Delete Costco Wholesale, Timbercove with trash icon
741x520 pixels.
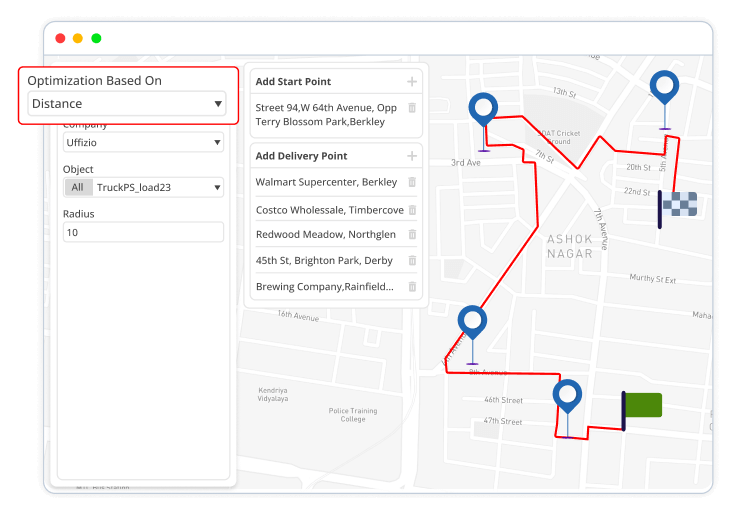tap(412, 210)
